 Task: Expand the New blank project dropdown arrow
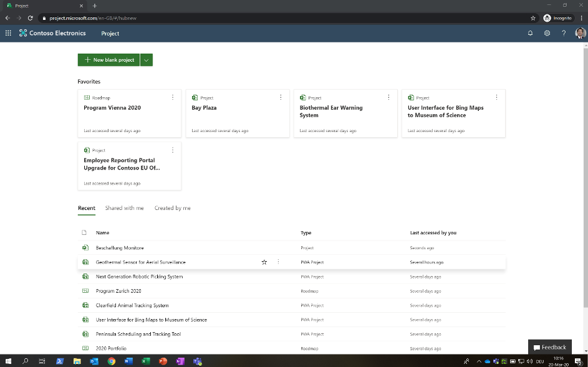[147, 60]
